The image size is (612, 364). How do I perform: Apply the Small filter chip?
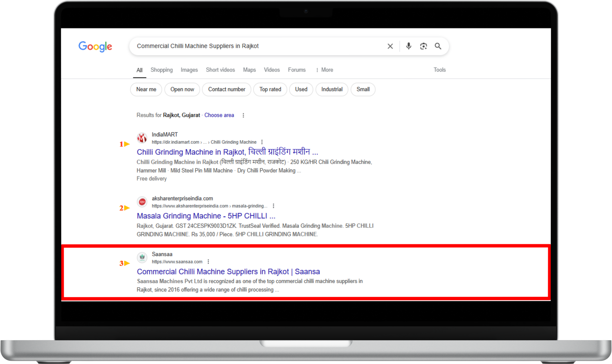pos(363,89)
